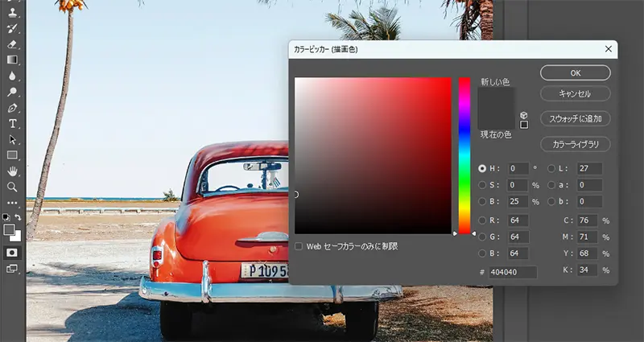Click the toolbar white background color swatch
This screenshot has height=342, width=644.
17,237
